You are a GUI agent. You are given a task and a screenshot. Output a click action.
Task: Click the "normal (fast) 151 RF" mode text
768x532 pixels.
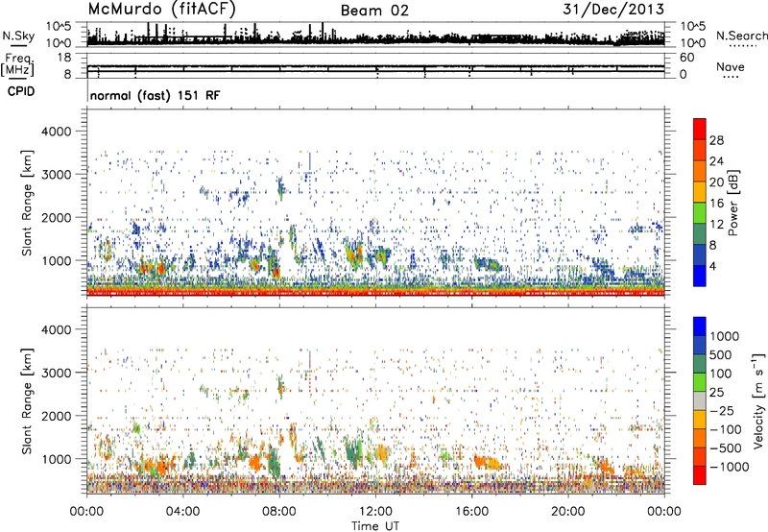pos(156,95)
